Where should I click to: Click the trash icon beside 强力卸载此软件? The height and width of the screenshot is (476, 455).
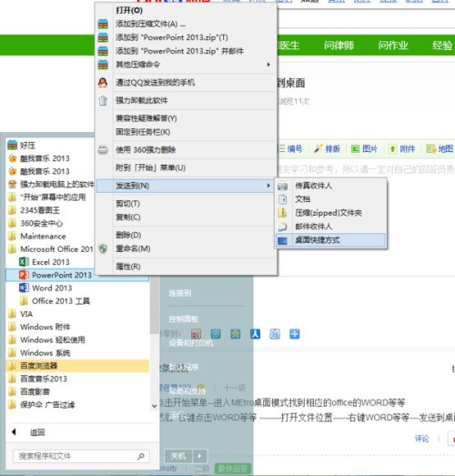click(x=103, y=100)
